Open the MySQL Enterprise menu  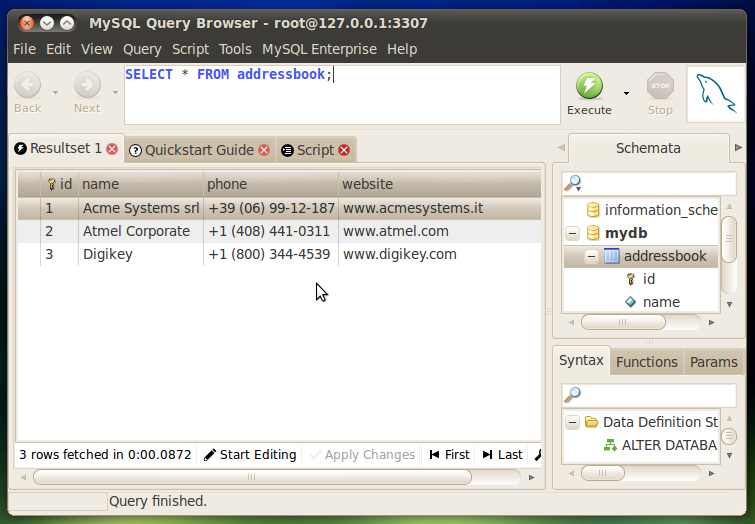click(x=319, y=49)
